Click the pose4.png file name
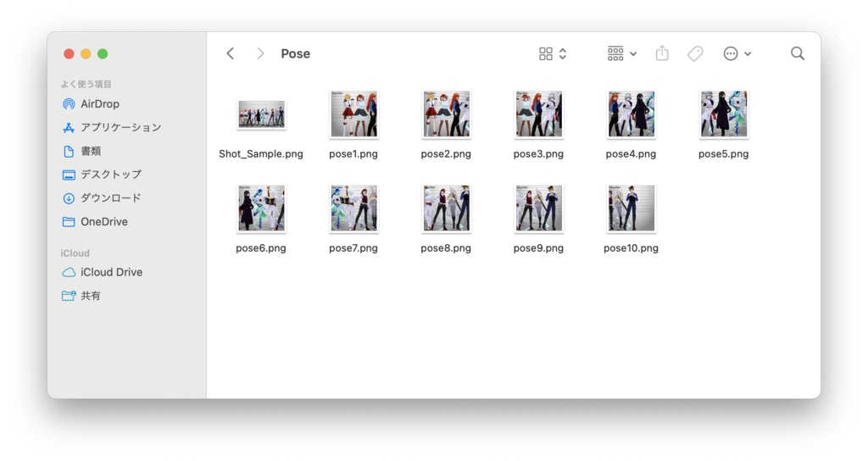This screenshot has height=461, width=868. (x=631, y=154)
